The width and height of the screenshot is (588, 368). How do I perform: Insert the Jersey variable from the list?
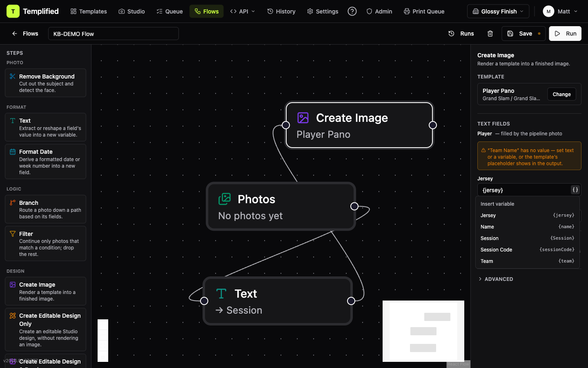528,215
